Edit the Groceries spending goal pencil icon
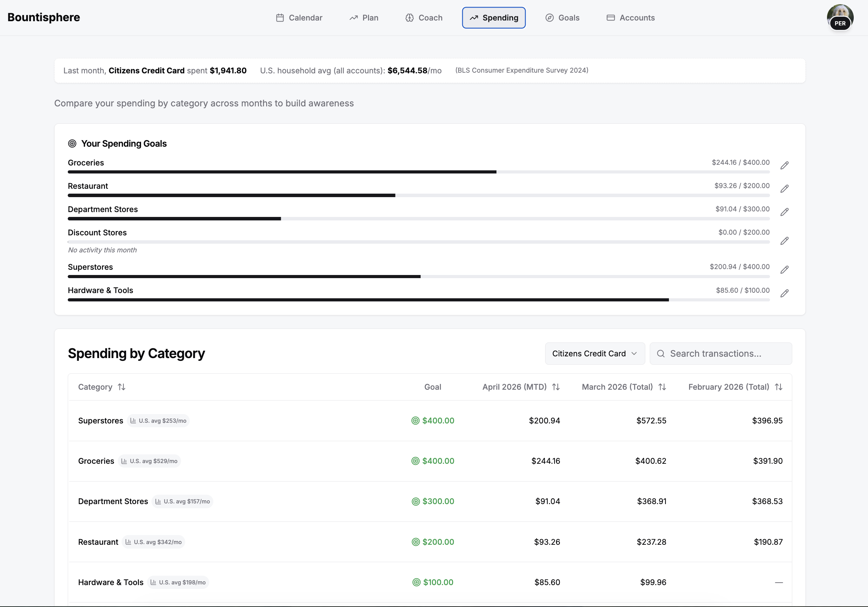This screenshot has height=607, width=868. 785,165
